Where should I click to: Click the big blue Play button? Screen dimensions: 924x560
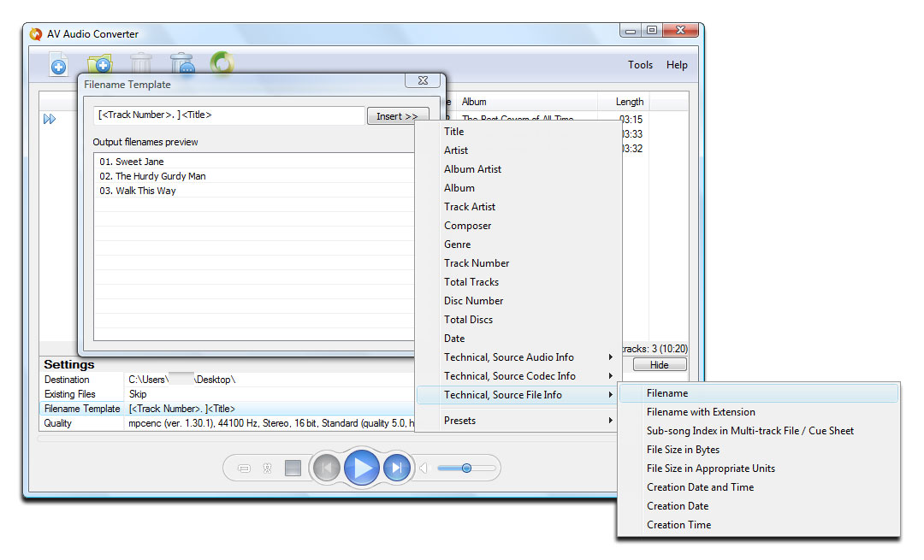pyautogui.click(x=361, y=469)
